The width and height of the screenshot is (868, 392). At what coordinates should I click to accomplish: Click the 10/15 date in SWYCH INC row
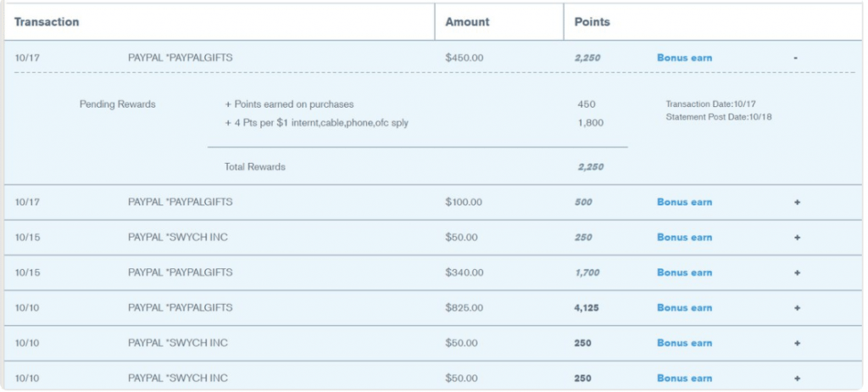27,238
